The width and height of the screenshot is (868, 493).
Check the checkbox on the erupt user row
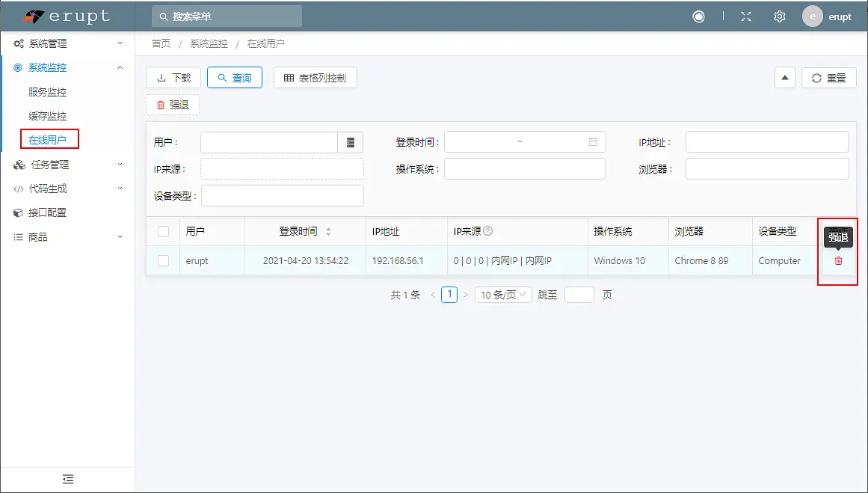coord(163,260)
